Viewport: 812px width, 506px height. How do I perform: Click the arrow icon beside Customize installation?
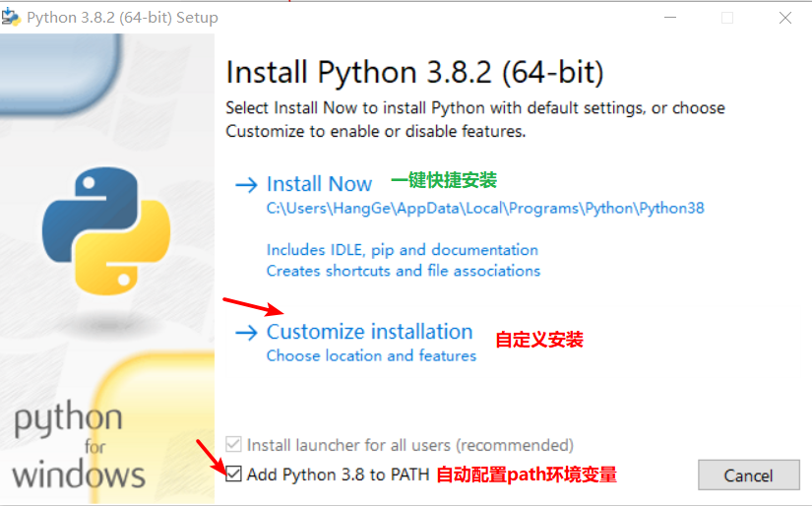(246, 333)
